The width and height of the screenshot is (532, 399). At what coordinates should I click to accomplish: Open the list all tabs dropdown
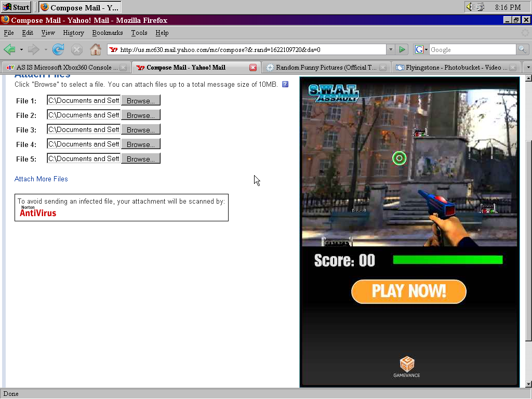[528, 68]
